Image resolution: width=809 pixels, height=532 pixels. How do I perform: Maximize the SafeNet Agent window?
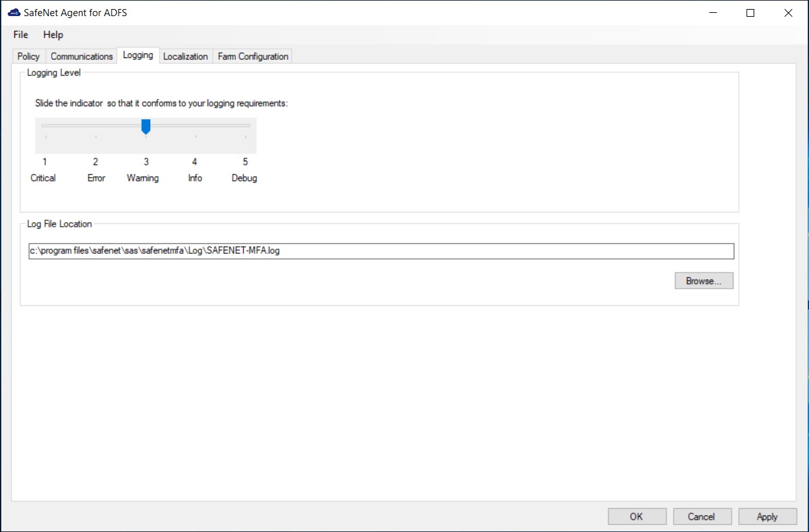pyautogui.click(x=750, y=13)
